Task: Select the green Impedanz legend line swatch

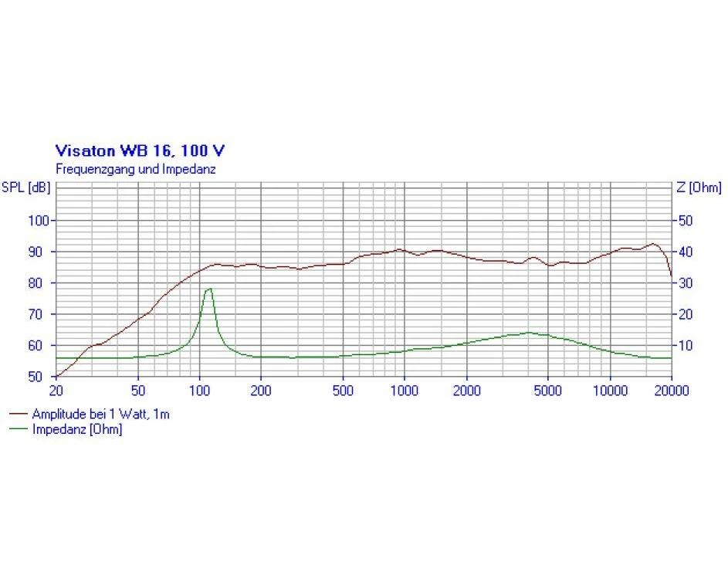Action: [x=19, y=430]
